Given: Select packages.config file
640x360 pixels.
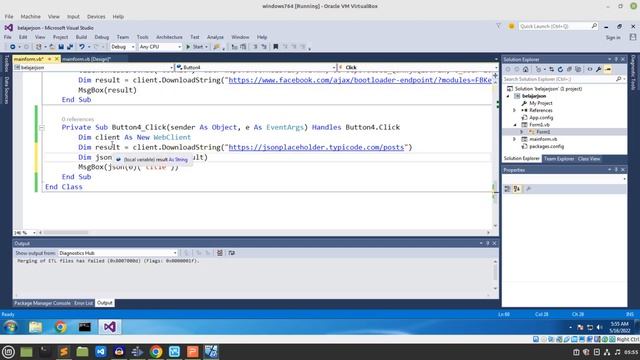Looking at the screenshot, I should pyautogui.click(x=546, y=147).
